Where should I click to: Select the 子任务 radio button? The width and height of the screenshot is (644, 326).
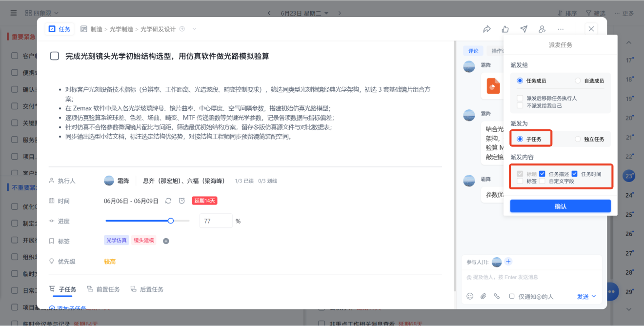tap(520, 139)
